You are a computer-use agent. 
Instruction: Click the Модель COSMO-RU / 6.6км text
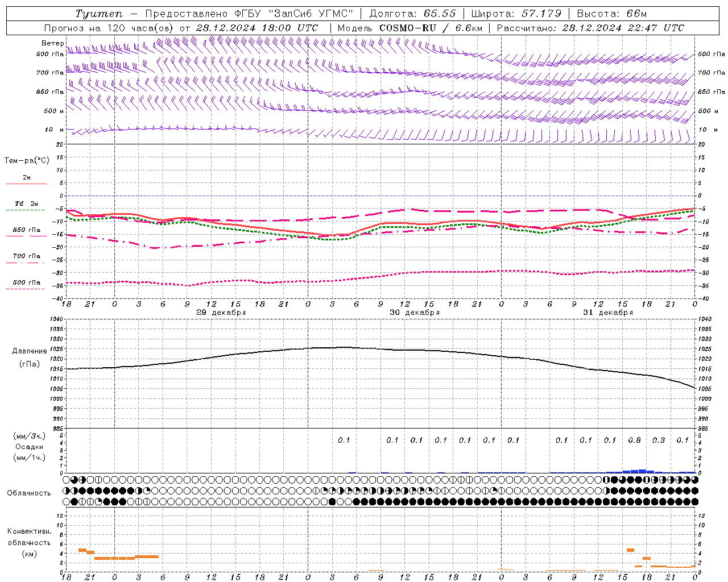pos(409,28)
